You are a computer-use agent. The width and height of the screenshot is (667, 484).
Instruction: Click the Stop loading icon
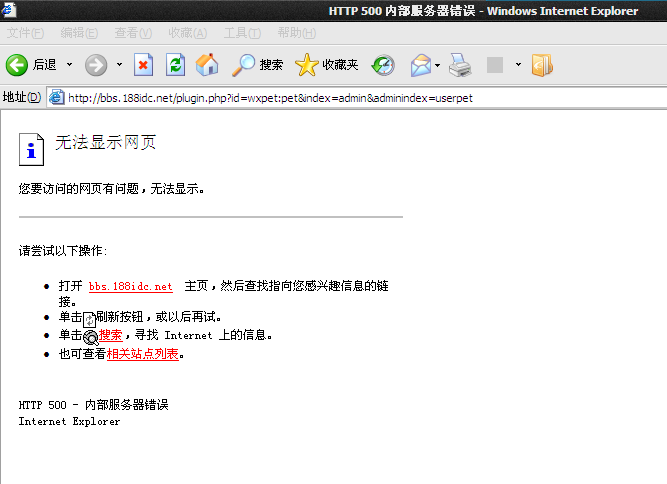pyautogui.click(x=143, y=65)
